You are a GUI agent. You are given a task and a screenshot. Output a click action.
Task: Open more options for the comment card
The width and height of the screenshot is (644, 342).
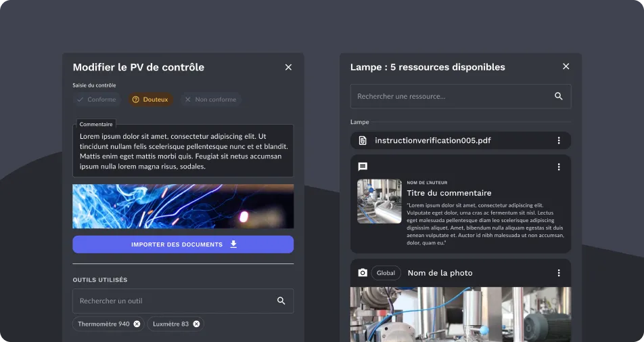[x=559, y=167]
